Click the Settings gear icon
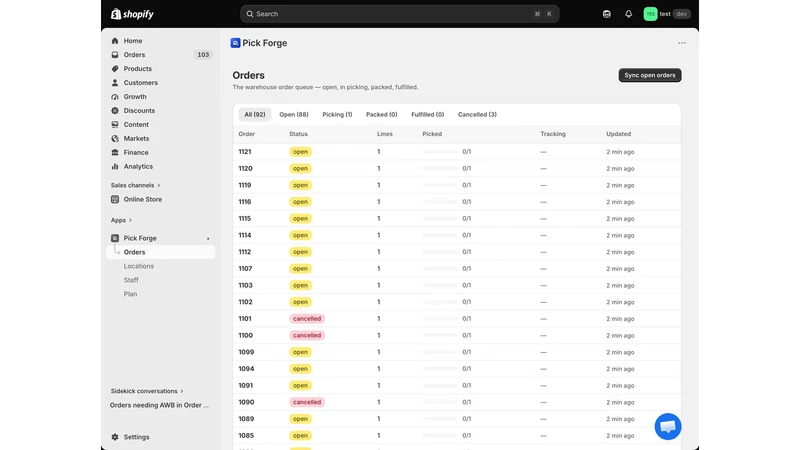 click(x=115, y=437)
